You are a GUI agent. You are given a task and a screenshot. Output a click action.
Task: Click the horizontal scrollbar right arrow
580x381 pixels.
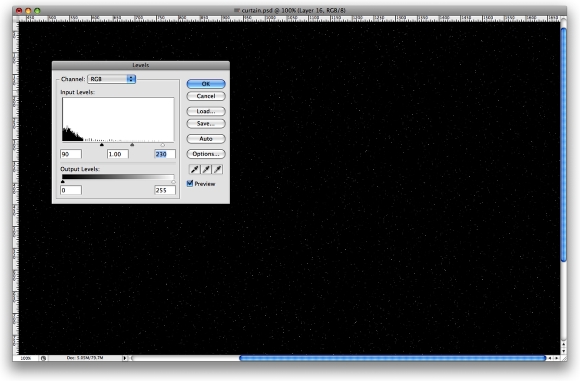tap(557, 358)
